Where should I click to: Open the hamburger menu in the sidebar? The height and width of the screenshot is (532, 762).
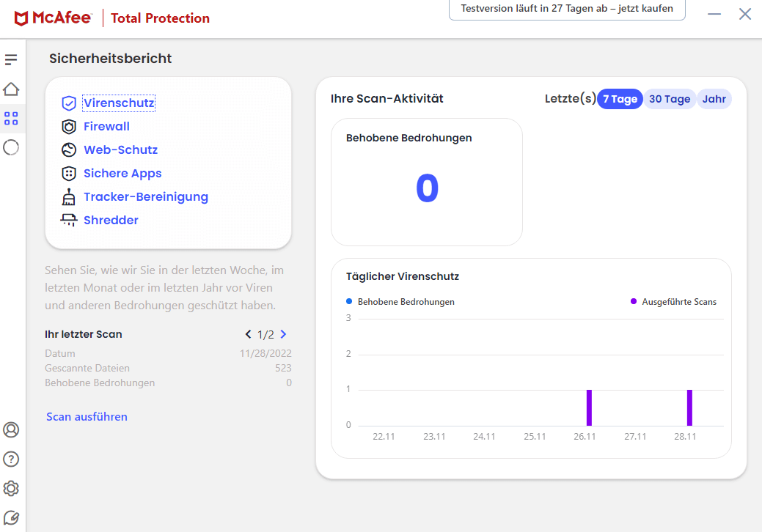point(11,59)
